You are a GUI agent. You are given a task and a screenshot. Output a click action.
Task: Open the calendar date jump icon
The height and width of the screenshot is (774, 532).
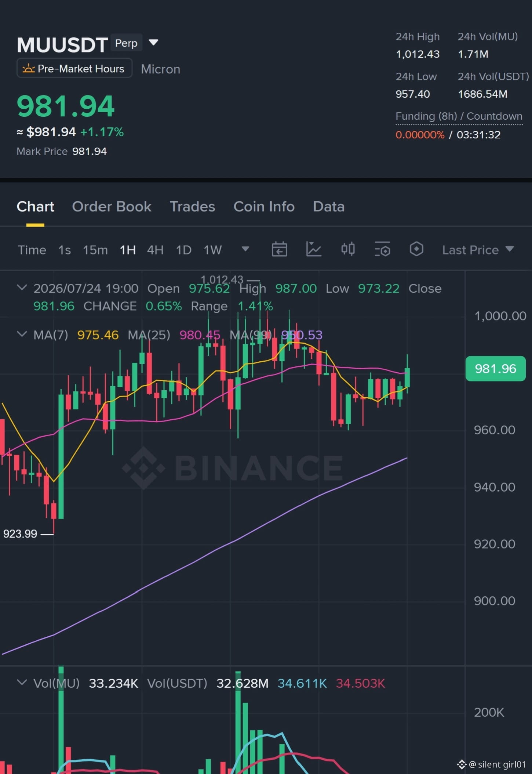pos(279,250)
